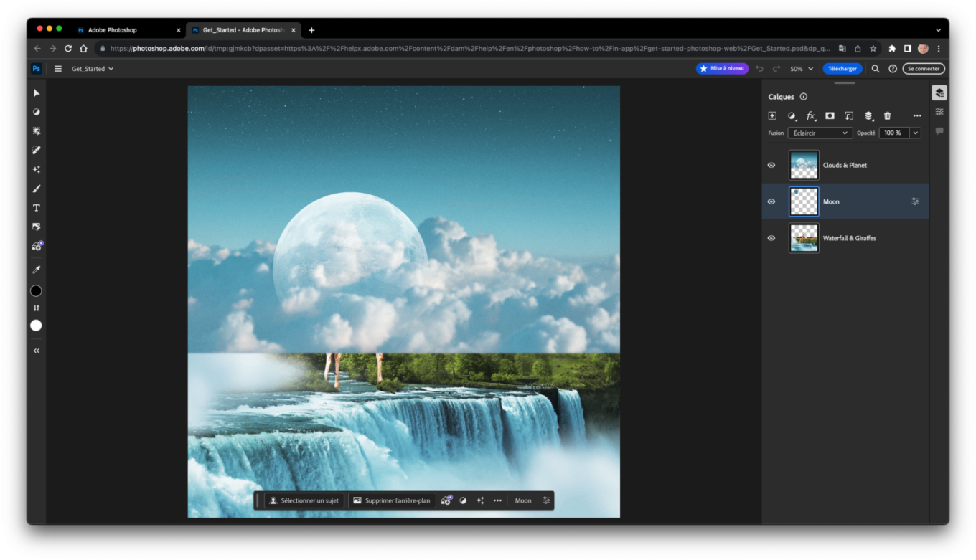Select the Brush tool
Viewport: 976px width, 560px height.
coord(37,189)
